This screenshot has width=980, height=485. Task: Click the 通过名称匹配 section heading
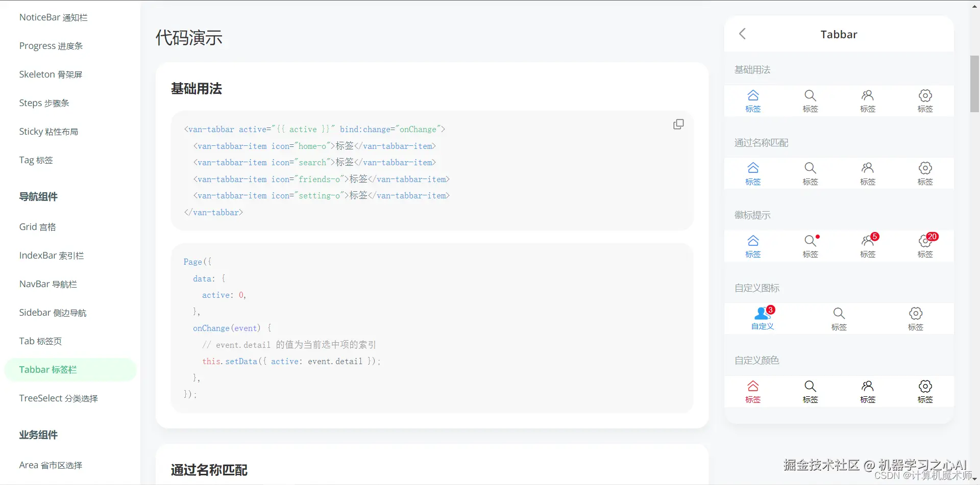click(x=209, y=470)
